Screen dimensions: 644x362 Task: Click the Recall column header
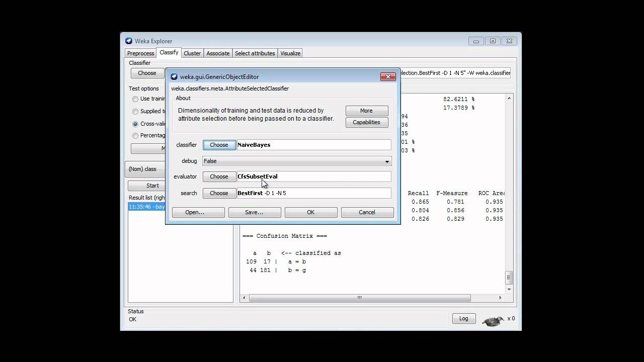click(418, 193)
